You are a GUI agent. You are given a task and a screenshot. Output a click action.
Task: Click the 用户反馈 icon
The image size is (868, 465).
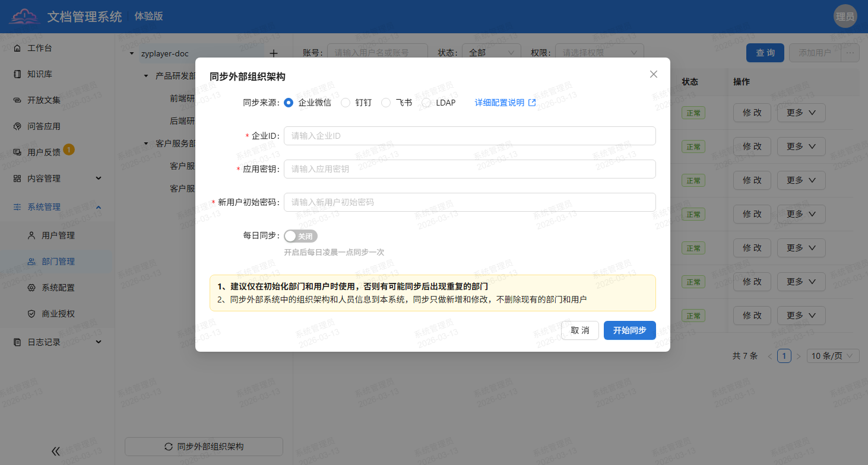tap(17, 152)
